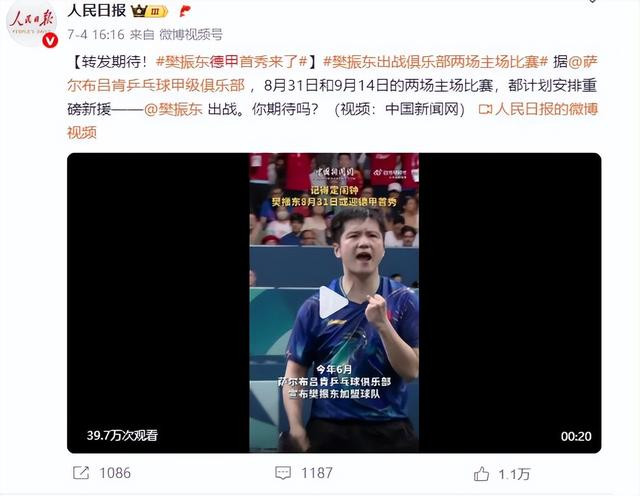Open hashtag #樊振东出战俱乐部两场主场比赛#
The height and width of the screenshot is (496, 640).
click(x=435, y=62)
